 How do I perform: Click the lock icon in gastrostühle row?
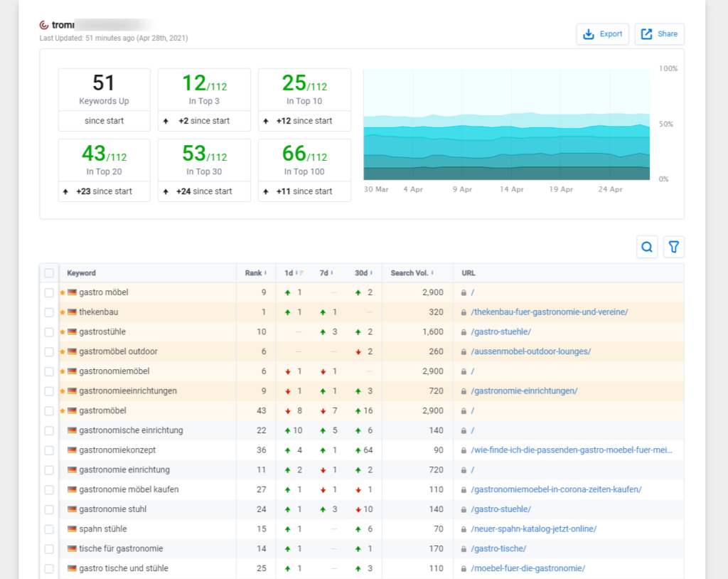464,332
